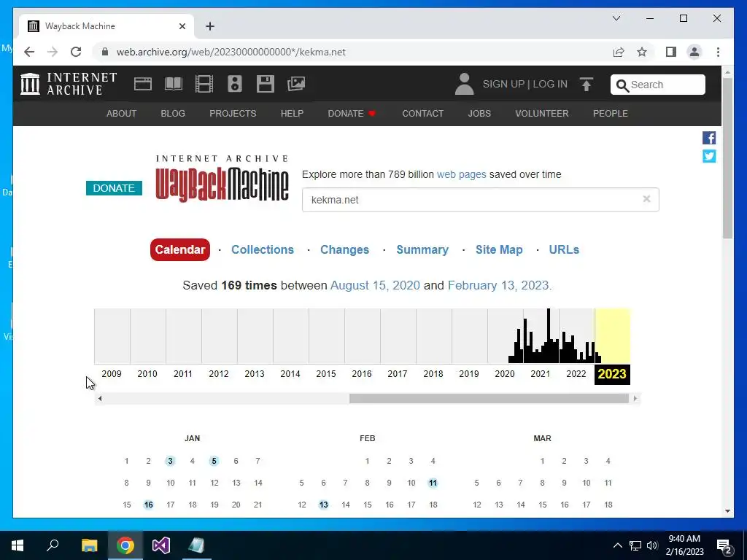Click the browser Back arrow
The height and width of the screenshot is (560, 747).
[x=29, y=52]
